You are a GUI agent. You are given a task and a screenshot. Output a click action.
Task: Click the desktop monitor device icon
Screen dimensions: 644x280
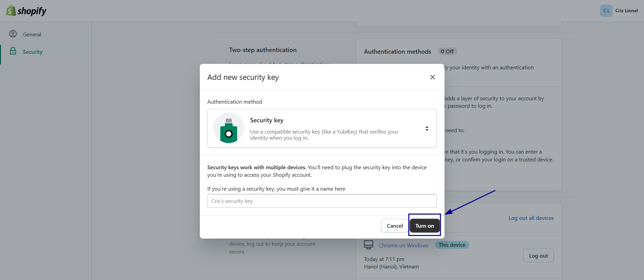[369, 245]
